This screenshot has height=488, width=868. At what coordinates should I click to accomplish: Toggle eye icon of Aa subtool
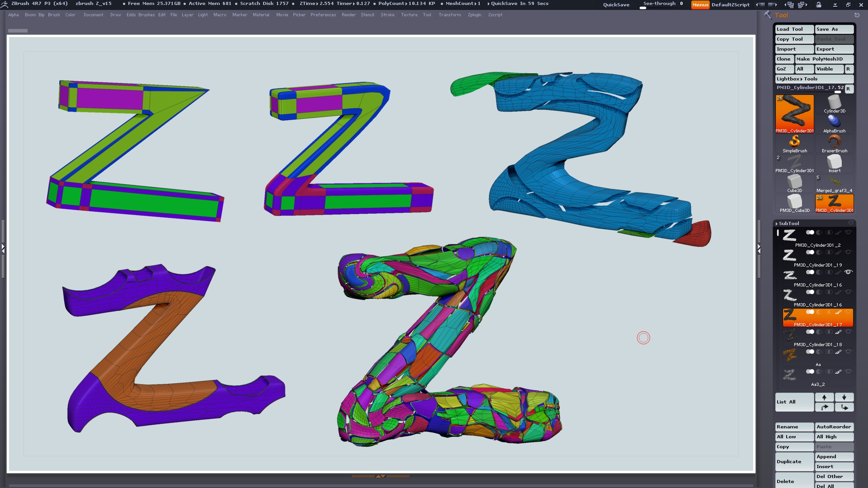[848, 352]
